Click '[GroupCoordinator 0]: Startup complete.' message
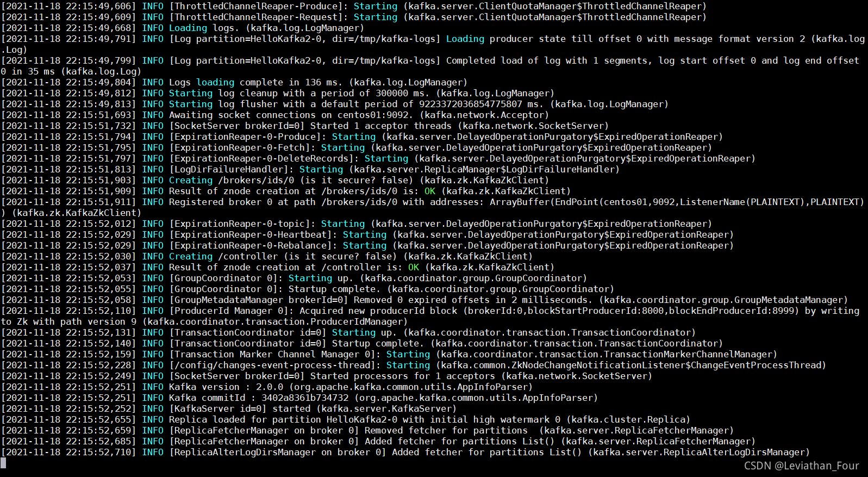Viewport: 868px width, 477px height. 275,289
